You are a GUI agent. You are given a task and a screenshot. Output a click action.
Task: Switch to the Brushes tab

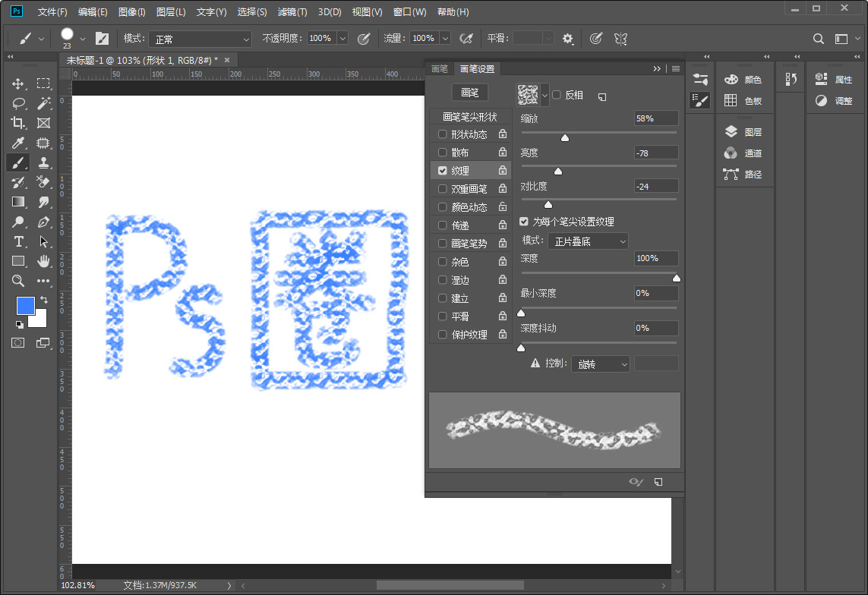pyautogui.click(x=440, y=68)
